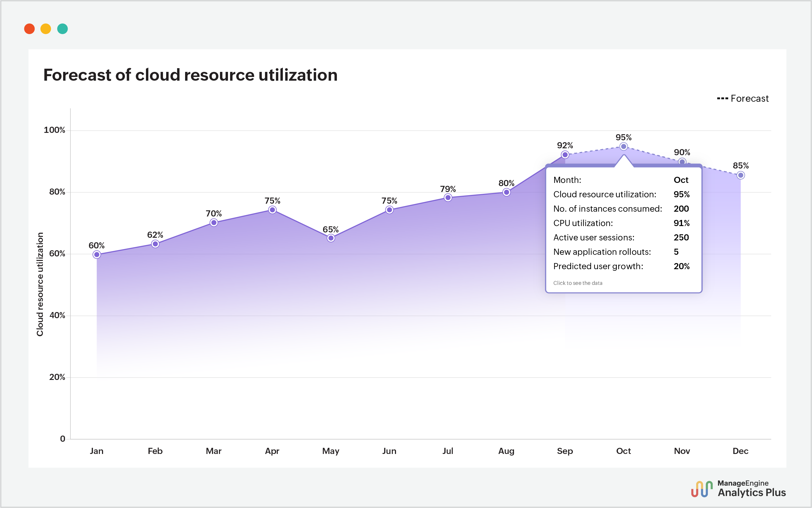The image size is (812, 508).
Task: Expand details for the August 80% point
Action: (x=507, y=192)
